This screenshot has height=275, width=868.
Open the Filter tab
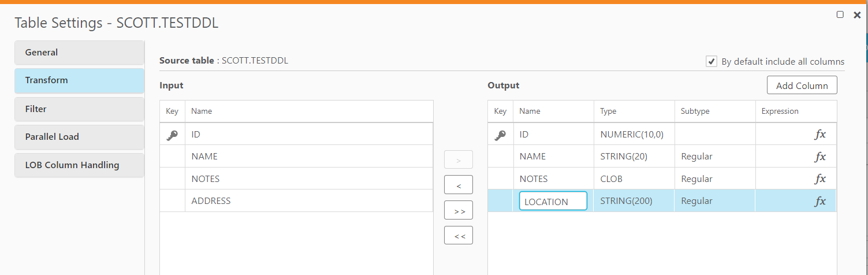[x=79, y=109]
